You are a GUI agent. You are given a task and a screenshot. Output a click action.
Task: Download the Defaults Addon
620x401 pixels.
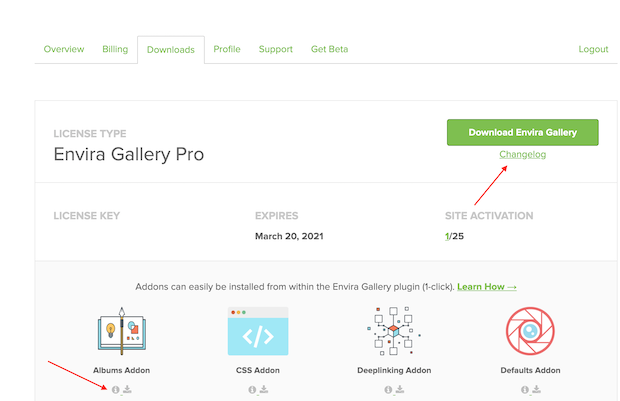tap(536, 389)
